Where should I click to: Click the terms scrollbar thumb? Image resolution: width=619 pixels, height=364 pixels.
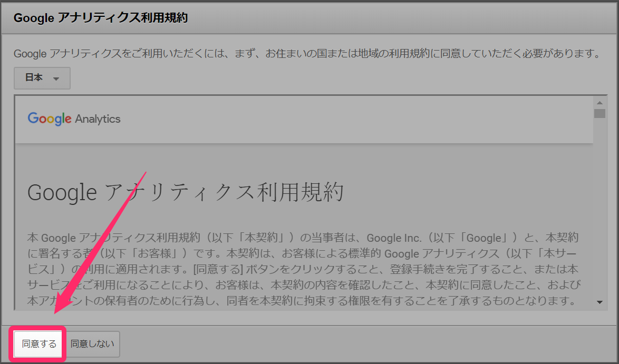click(599, 114)
